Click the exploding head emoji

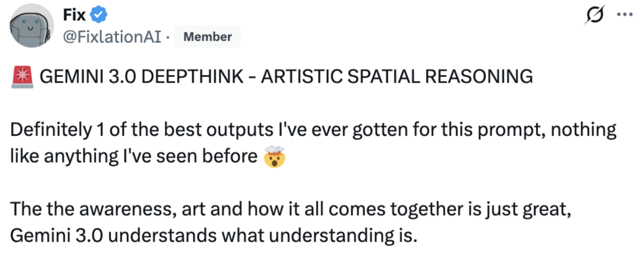click(x=274, y=158)
